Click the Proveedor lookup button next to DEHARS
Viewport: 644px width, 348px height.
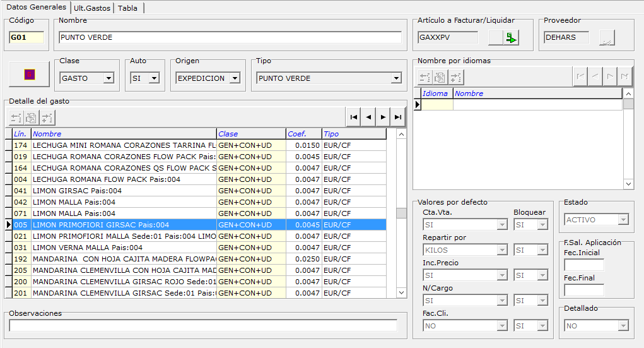point(606,38)
